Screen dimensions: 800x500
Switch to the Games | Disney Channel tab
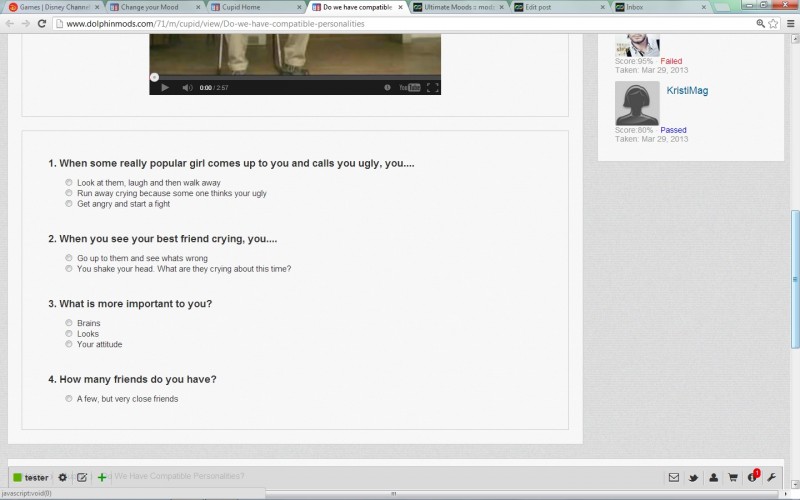tap(54, 7)
